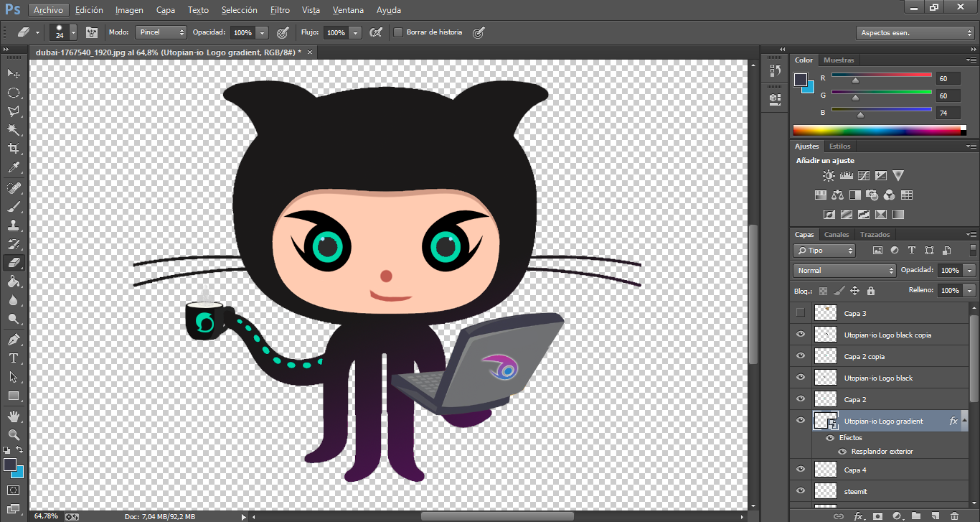Viewport: 980px width, 522px height.
Task: Open the Modo Pincel dropdown
Action: tap(161, 32)
